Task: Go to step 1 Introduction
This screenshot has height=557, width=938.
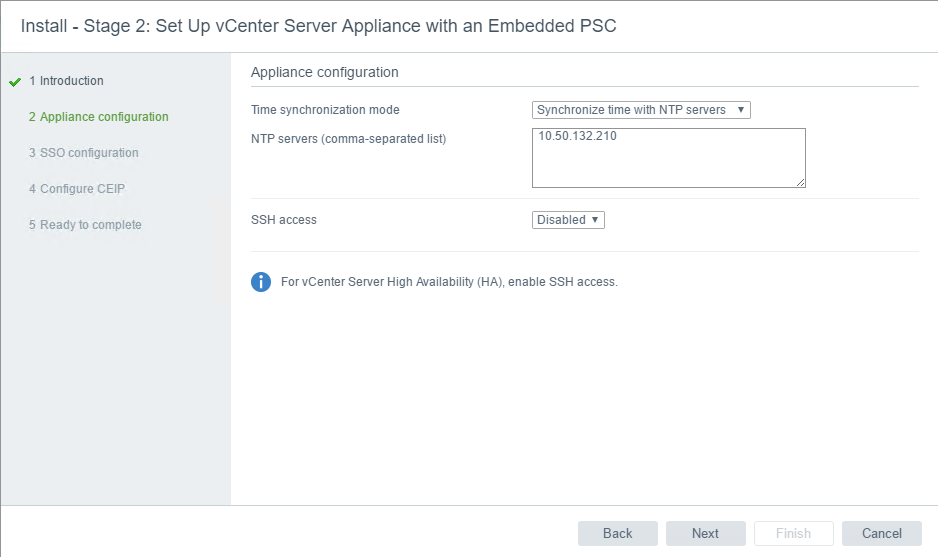Action: point(66,81)
